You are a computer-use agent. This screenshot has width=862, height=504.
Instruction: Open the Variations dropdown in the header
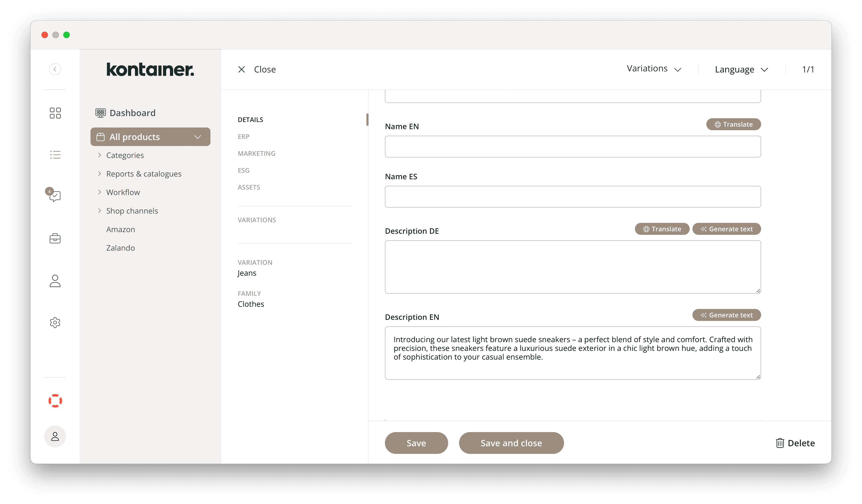[654, 69]
